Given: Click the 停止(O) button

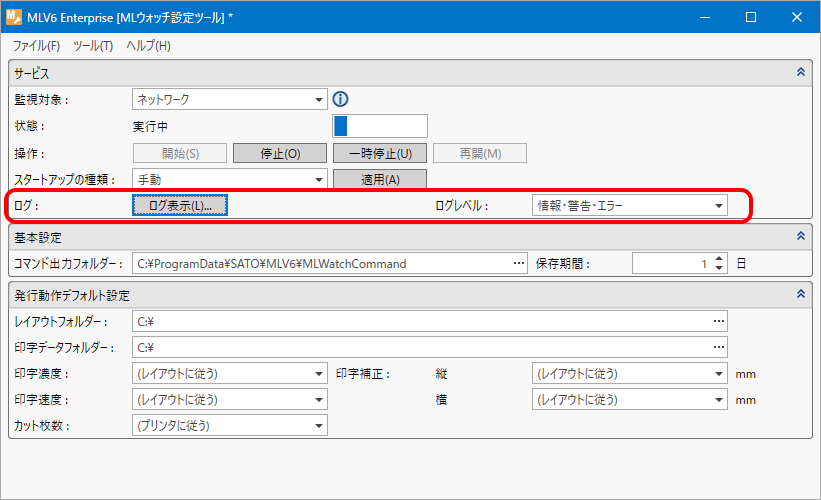Looking at the screenshot, I should (x=280, y=153).
